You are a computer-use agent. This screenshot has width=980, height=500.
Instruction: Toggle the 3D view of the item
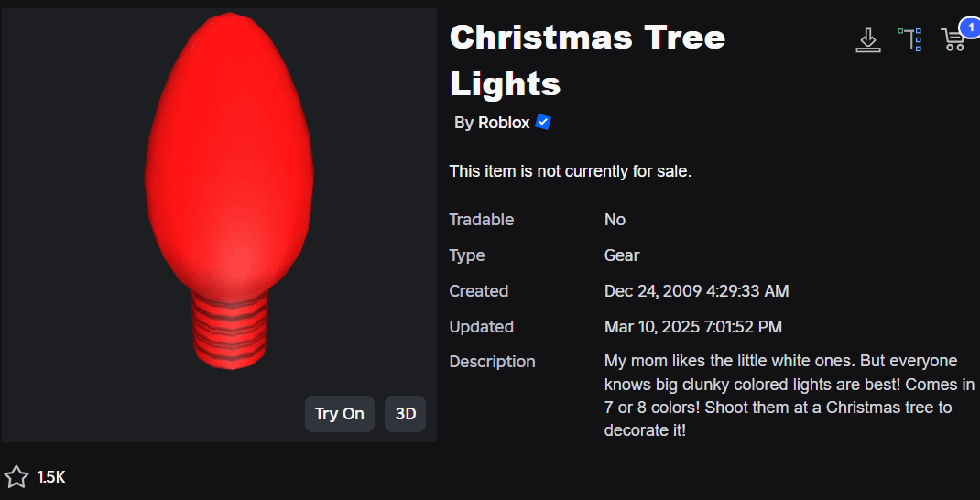(405, 414)
